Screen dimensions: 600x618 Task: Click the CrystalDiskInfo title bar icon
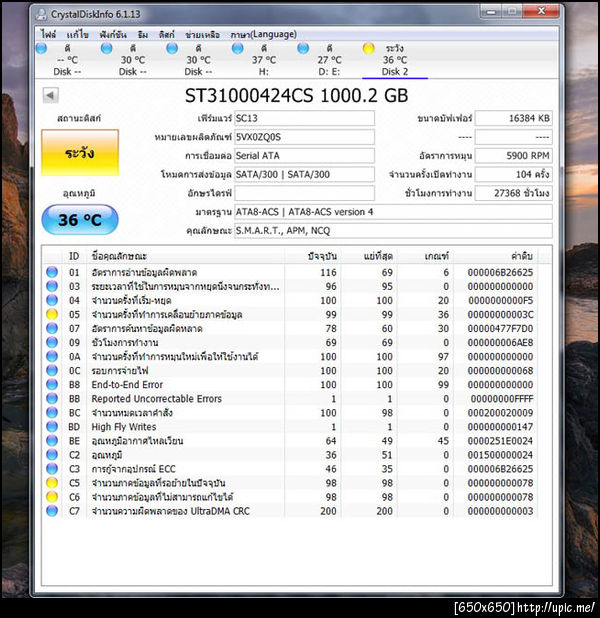coord(41,15)
